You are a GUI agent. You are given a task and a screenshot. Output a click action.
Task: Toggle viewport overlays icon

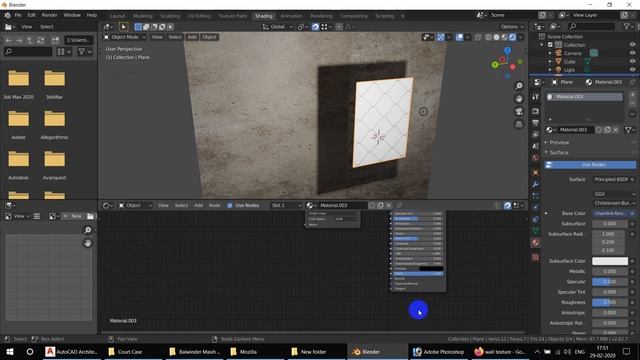coord(460,37)
